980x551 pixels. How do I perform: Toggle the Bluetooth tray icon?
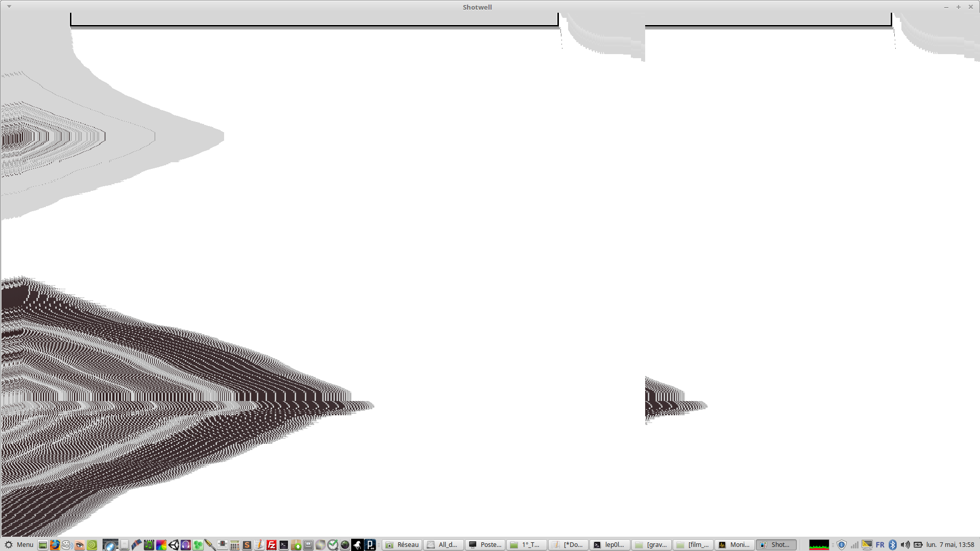893,544
